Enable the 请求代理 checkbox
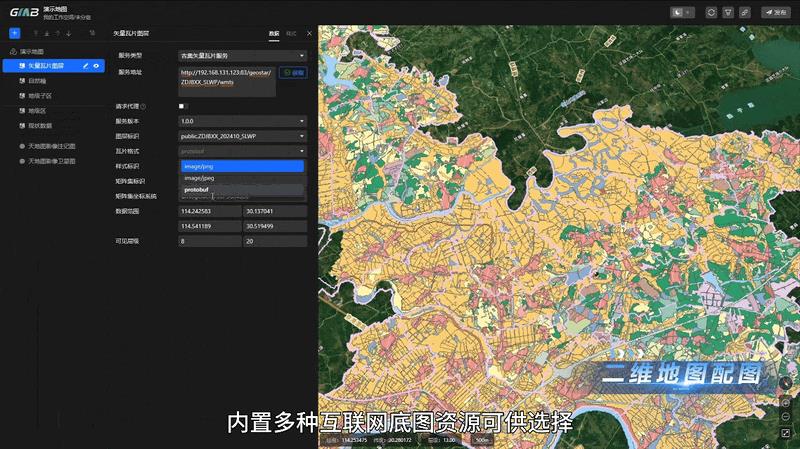800x449 pixels. pyautogui.click(x=183, y=105)
